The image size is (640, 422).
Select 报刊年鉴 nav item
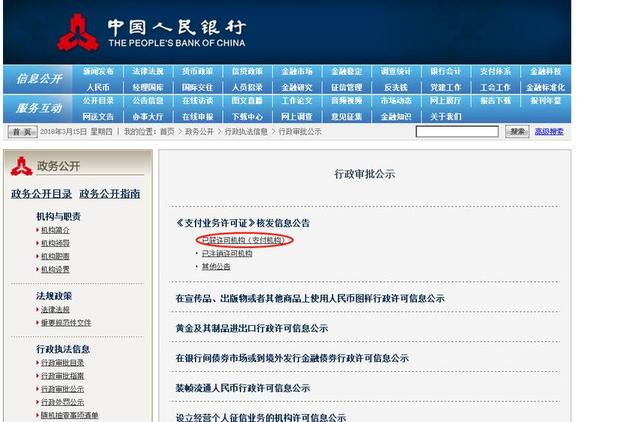coord(546,100)
